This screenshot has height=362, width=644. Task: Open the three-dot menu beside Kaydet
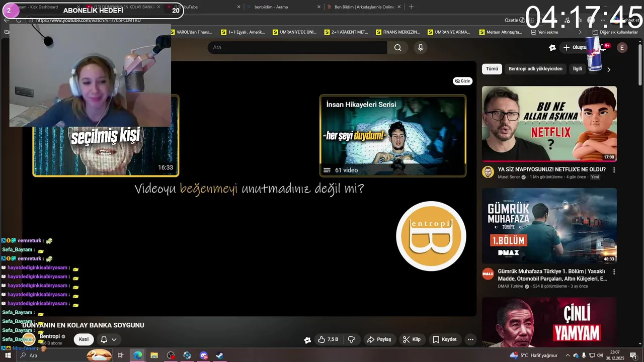[x=470, y=339]
